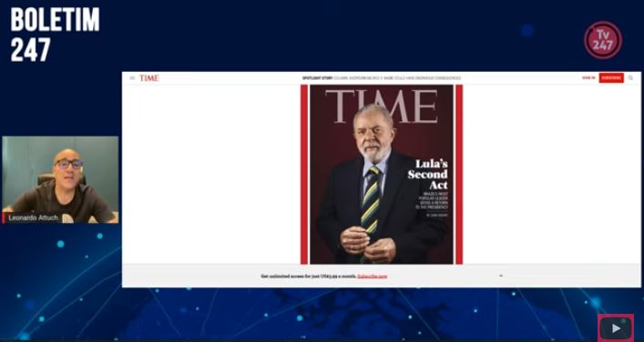Click the Leonardo Attuch name label
644x342 pixels.
pos(34,217)
